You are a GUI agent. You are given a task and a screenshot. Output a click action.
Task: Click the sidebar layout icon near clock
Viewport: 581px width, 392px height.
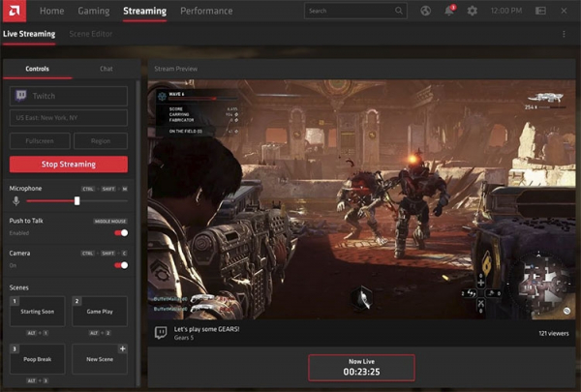(x=540, y=11)
